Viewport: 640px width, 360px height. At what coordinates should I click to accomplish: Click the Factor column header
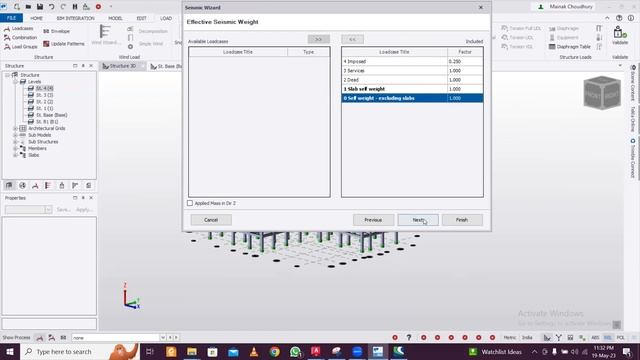click(465, 52)
